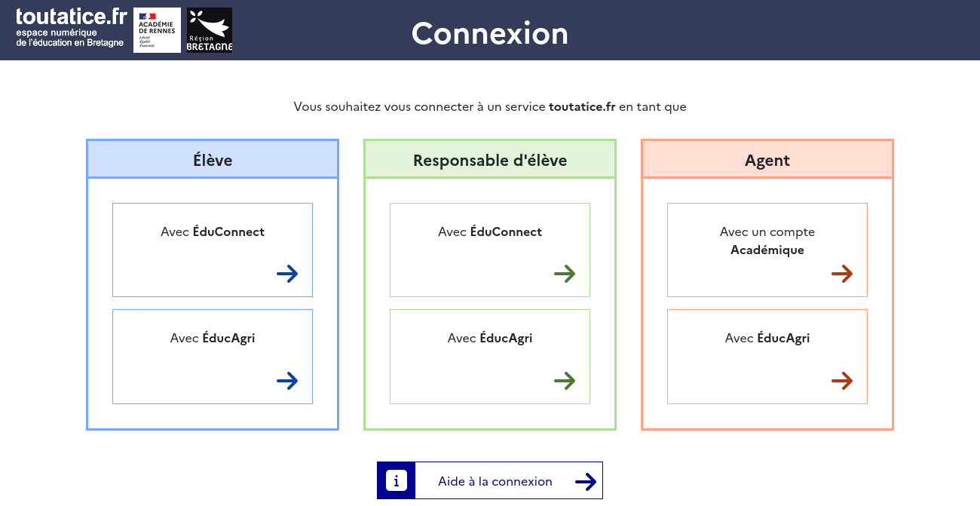This screenshot has width=980, height=506.
Task: Click the Élève section header
Action: tap(213, 160)
